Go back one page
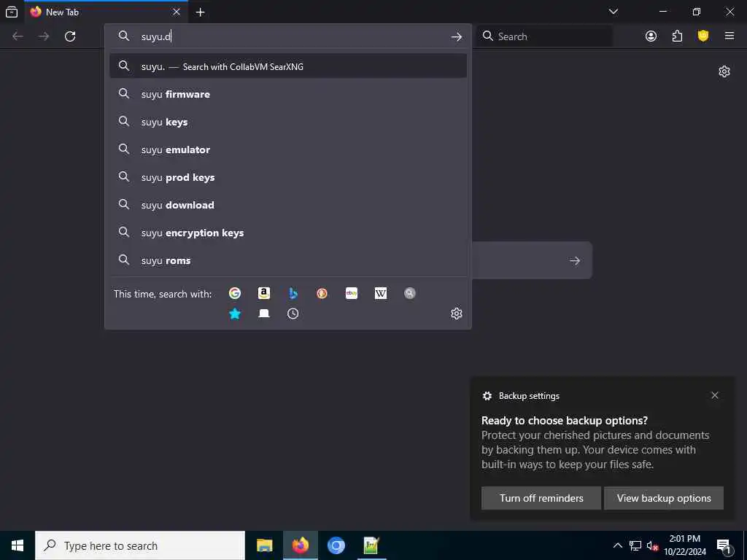This screenshot has width=747, height=560. point(18,36)
